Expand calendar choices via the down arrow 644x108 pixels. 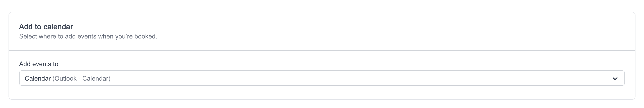pyautogui.click(x=615, y=79)
